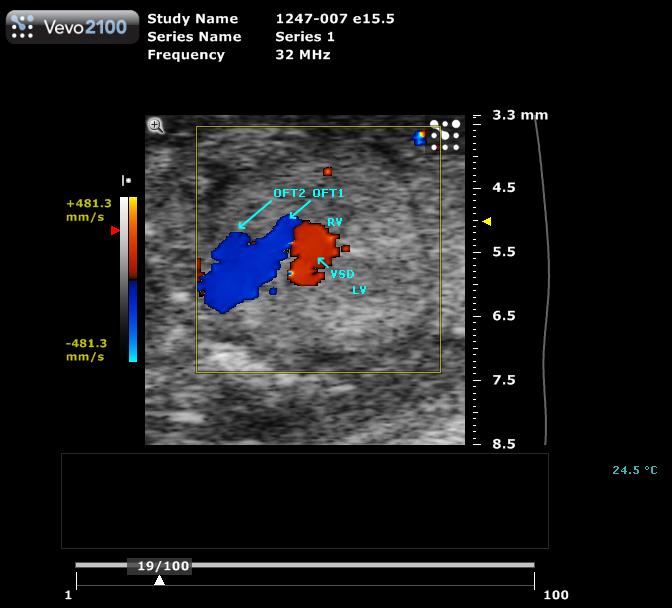Click the VSD annotation label
Image resolution: width=672 pixels, height=608 pixels.
(342, 274)
